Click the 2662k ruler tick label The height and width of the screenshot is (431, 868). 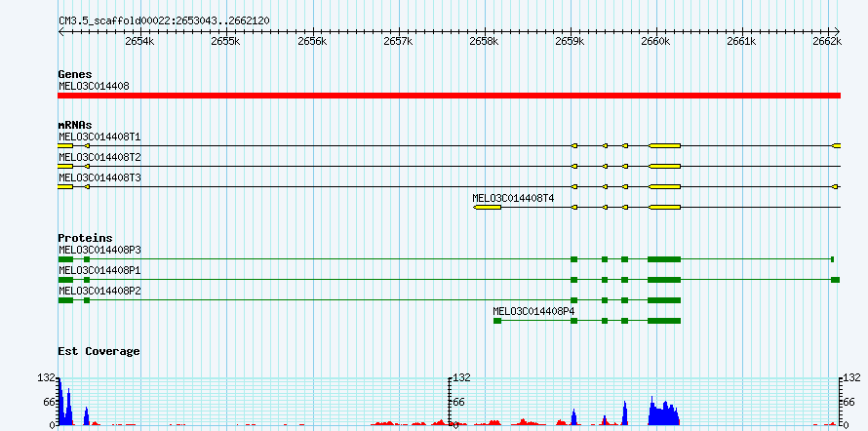pyautogui.click(x=828, y=42)
